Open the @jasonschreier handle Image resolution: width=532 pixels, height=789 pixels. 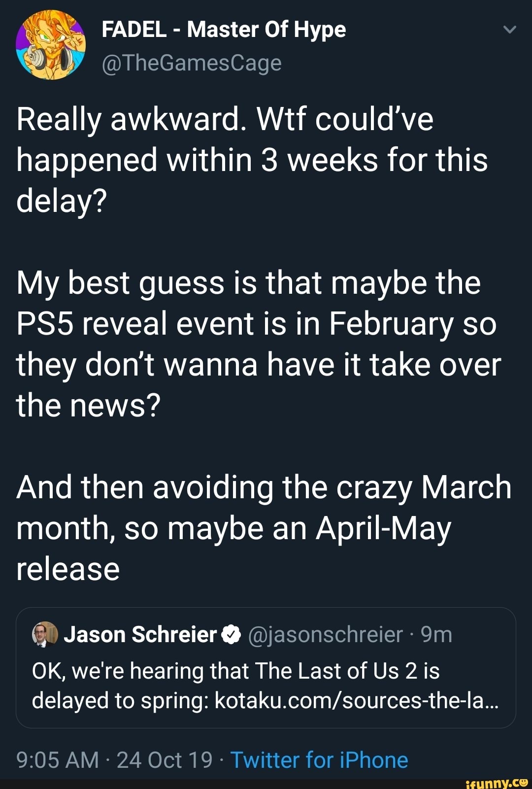326,634
